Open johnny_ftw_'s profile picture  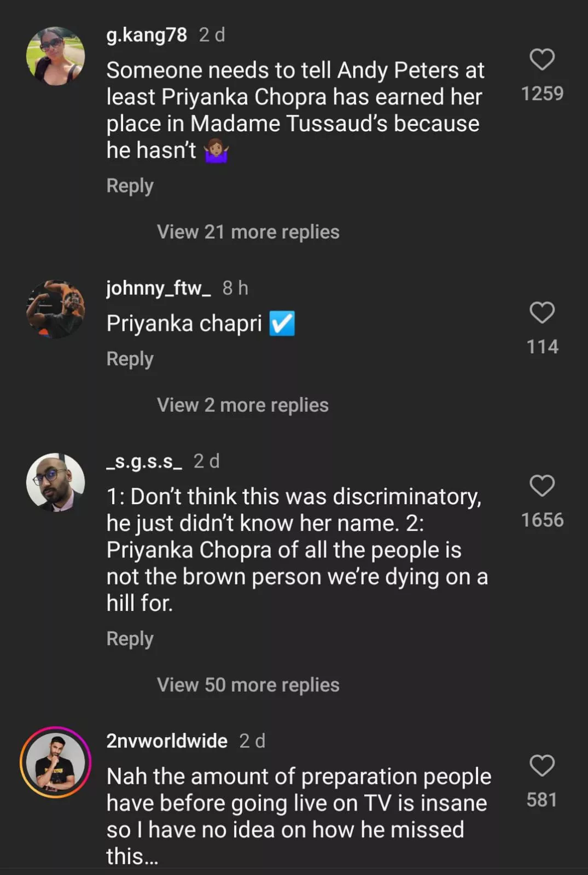pyautogui.click(x=56, y=310)
